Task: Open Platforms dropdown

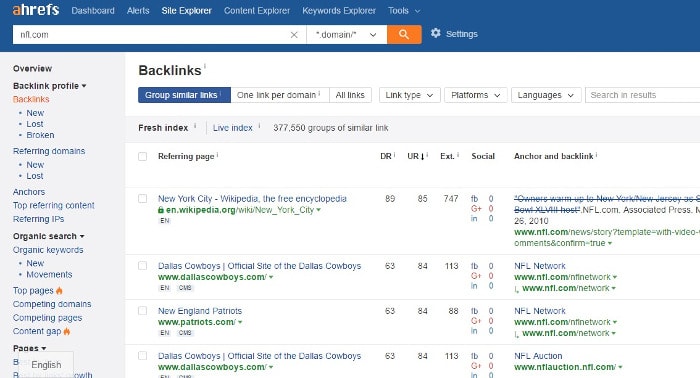Action: point(475,95)
